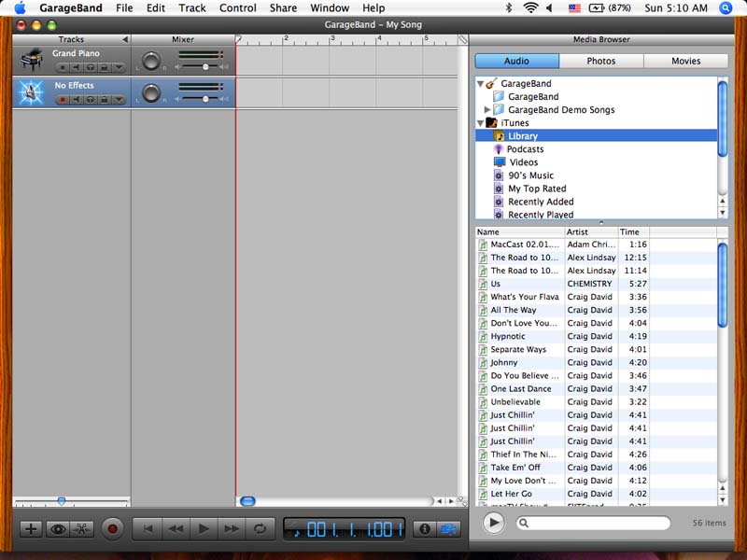
Task: Show automation for the No Effects track
Action: coord(119,100)
